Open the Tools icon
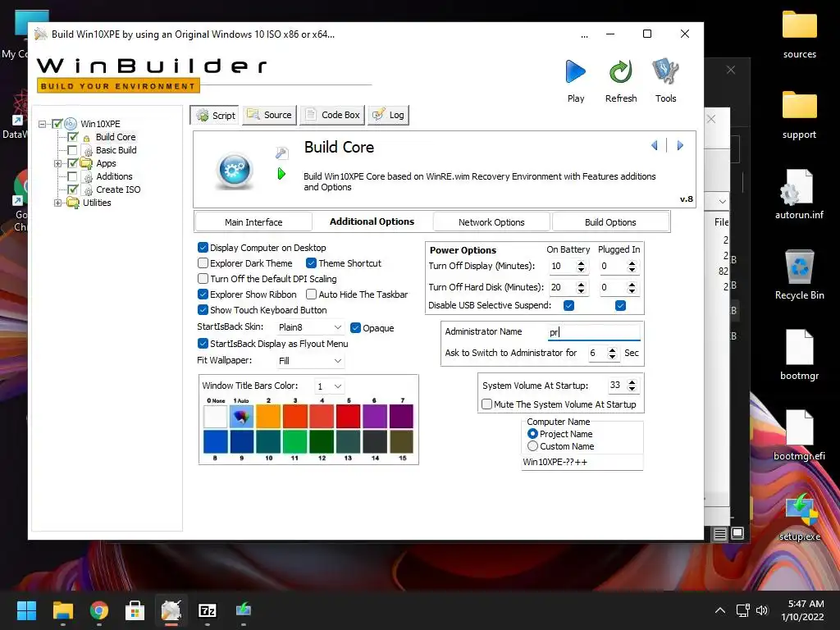 pos(665,72)
